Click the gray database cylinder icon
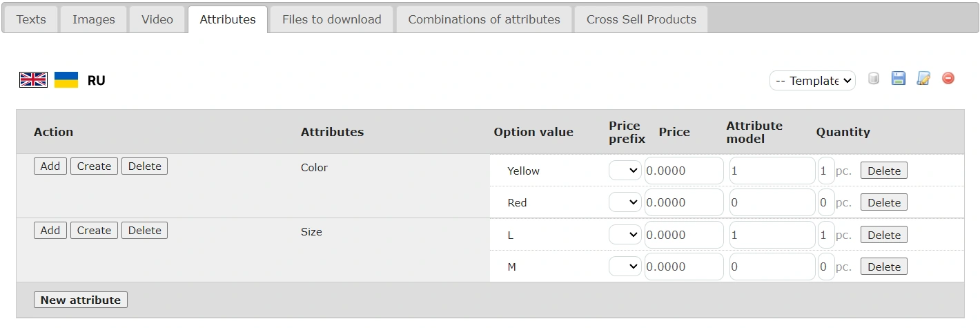 click(874, 79)
